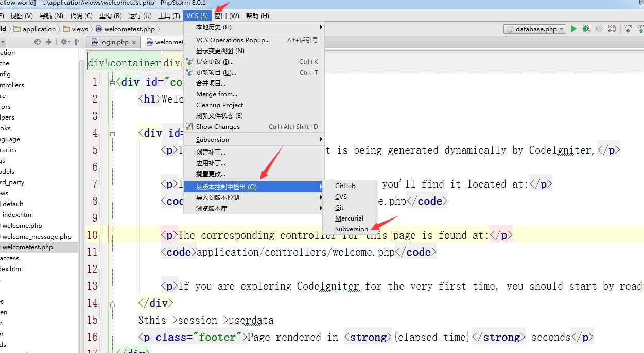Choose CVS in checkout submenu
The image size is (644, 353).
pos(350,197)
